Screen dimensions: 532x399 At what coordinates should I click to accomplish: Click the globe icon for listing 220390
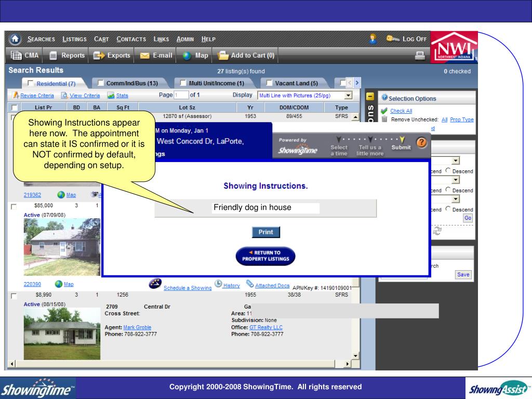pyautogui.click(x=59, y=284)
